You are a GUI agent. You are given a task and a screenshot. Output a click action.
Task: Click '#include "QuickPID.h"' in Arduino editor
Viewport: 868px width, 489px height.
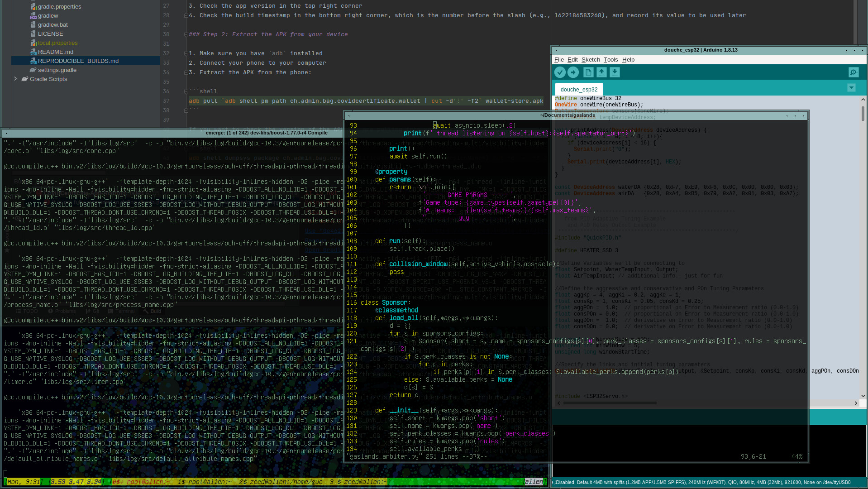[x=588, y=238]
